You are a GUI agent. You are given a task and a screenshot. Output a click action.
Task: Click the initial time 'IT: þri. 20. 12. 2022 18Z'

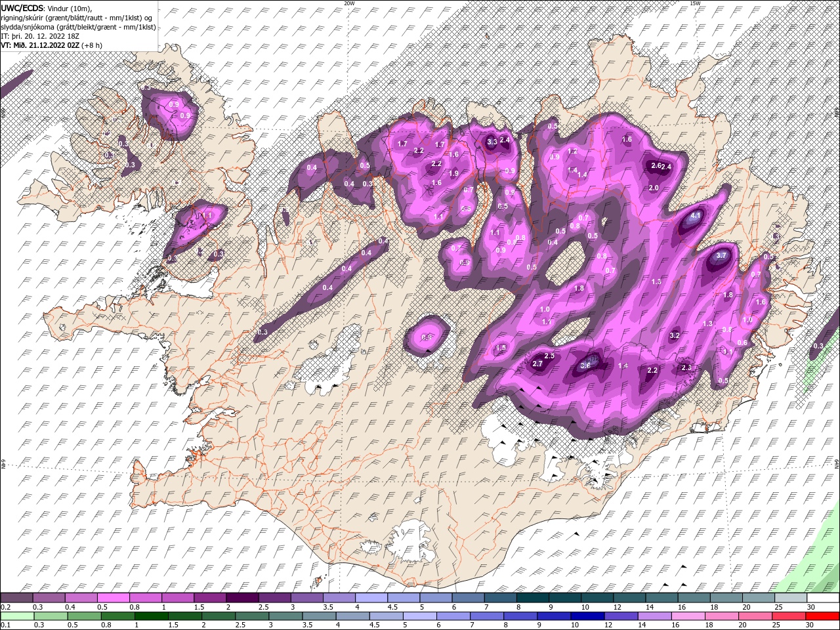tap(39, 35)
